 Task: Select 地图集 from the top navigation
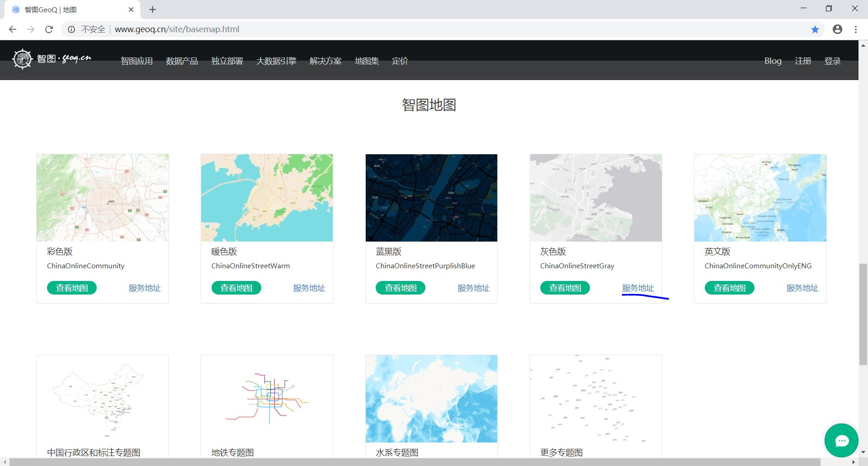point(367,61)
